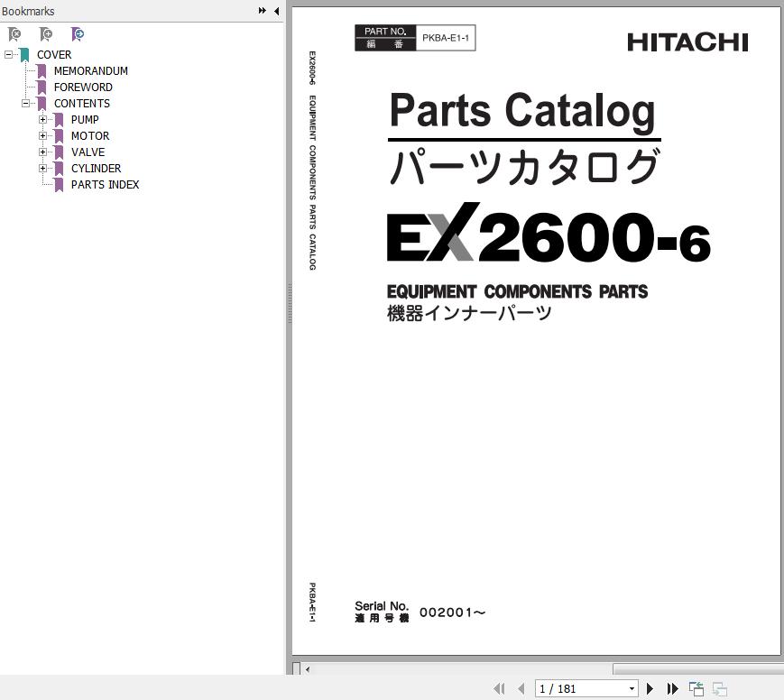The width and height of the screenshot is (784, 700).
Task: Go to the previous page
Action: (521, 688)
